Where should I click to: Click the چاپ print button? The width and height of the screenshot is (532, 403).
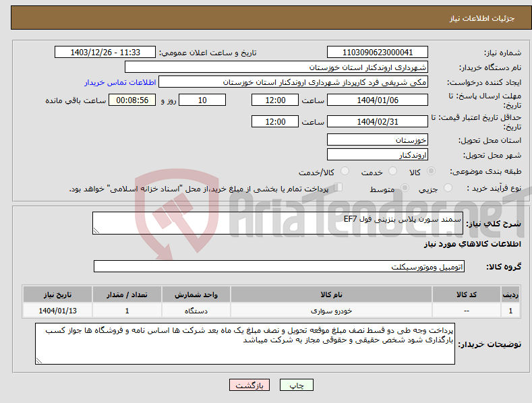(297, 385)
